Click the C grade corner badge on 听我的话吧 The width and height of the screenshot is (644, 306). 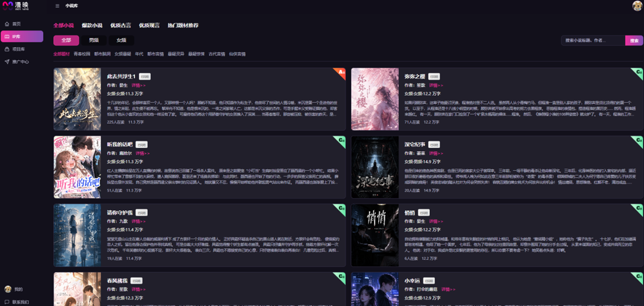[341, 140]
